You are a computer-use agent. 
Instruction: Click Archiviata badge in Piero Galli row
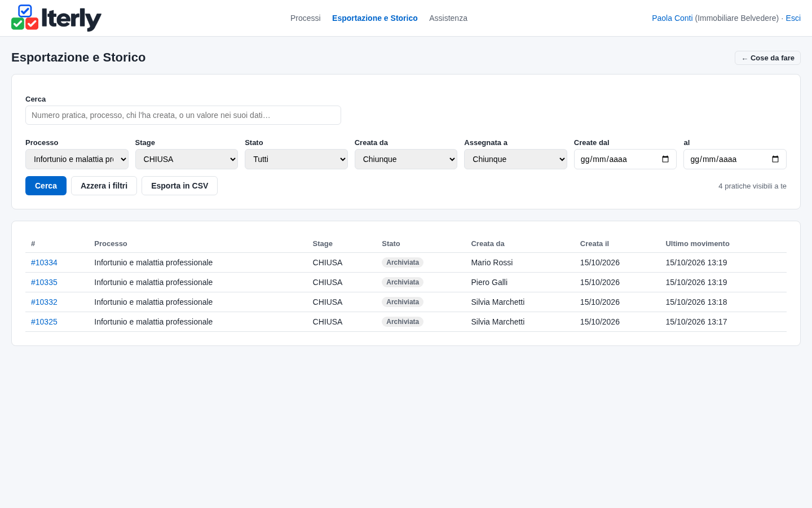click(403, 282)
